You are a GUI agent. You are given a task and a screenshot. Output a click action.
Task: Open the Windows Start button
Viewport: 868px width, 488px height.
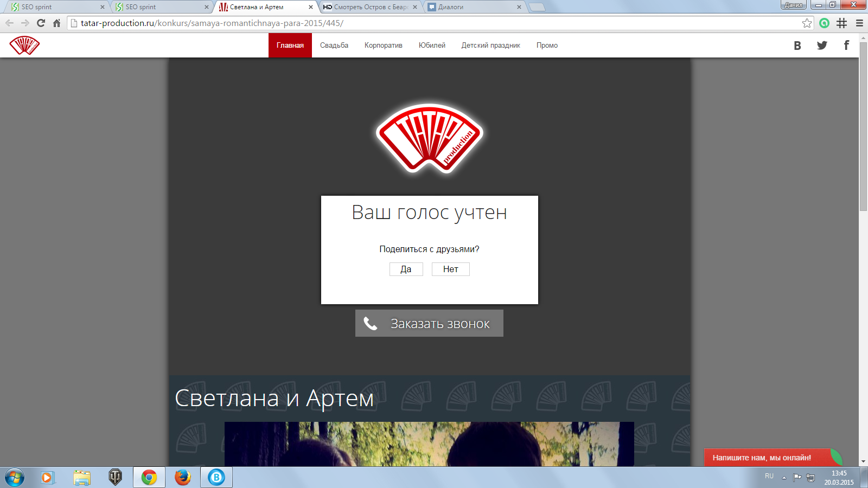tap(15, 477)
